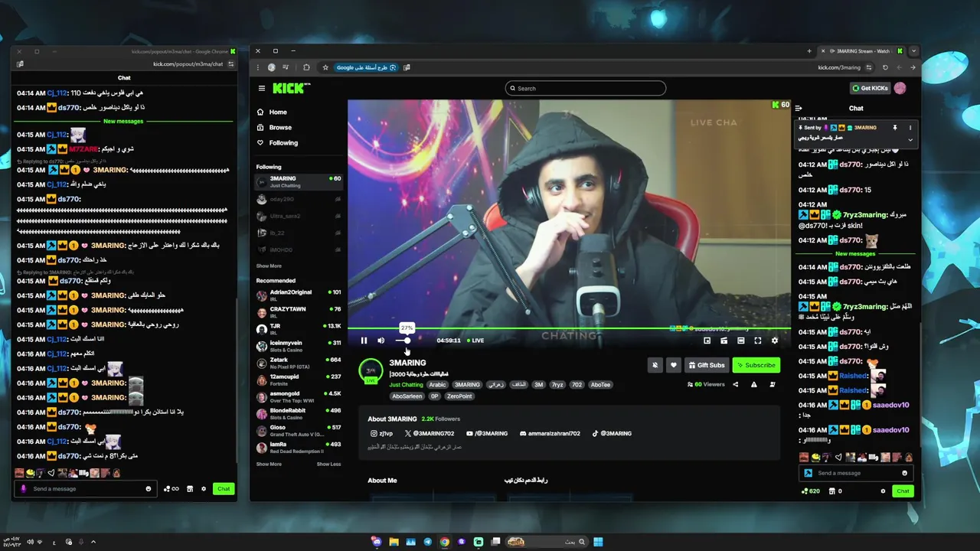Screen dimensions: 980x551
Task: Click Chat send button in popout window
Action: [x=224, y=489]
